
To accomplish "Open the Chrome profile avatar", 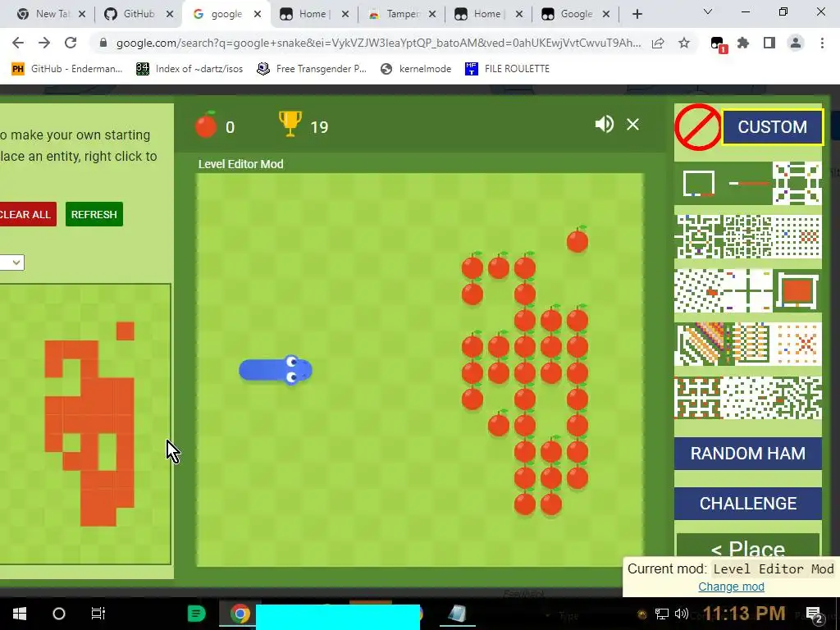I will (x=796, y=43).
